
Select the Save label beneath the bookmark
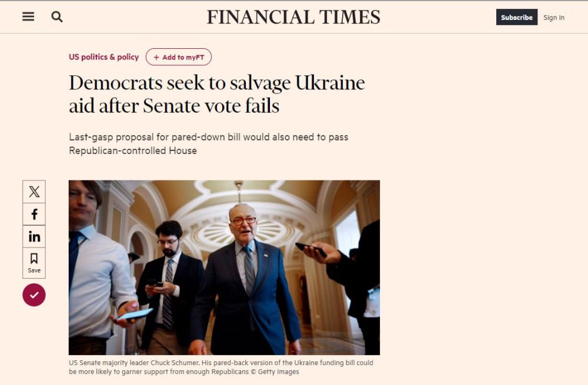click(34, 269)
